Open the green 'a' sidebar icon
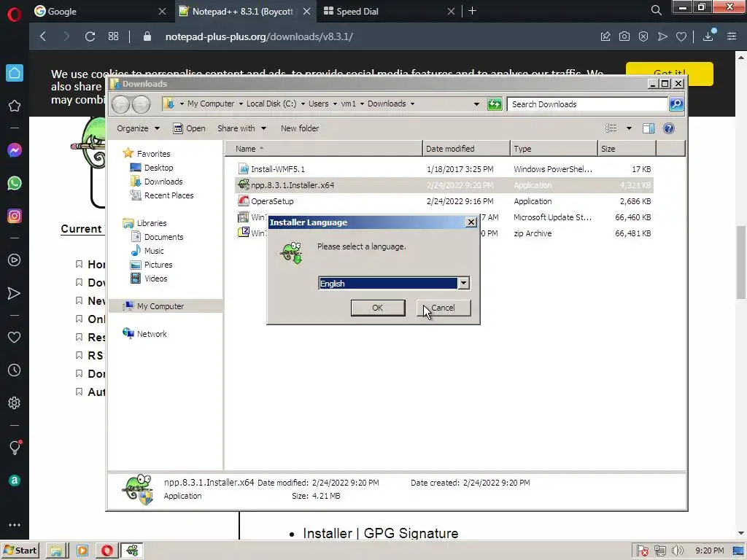Viewport: 747px width, 560px height. 15,481
